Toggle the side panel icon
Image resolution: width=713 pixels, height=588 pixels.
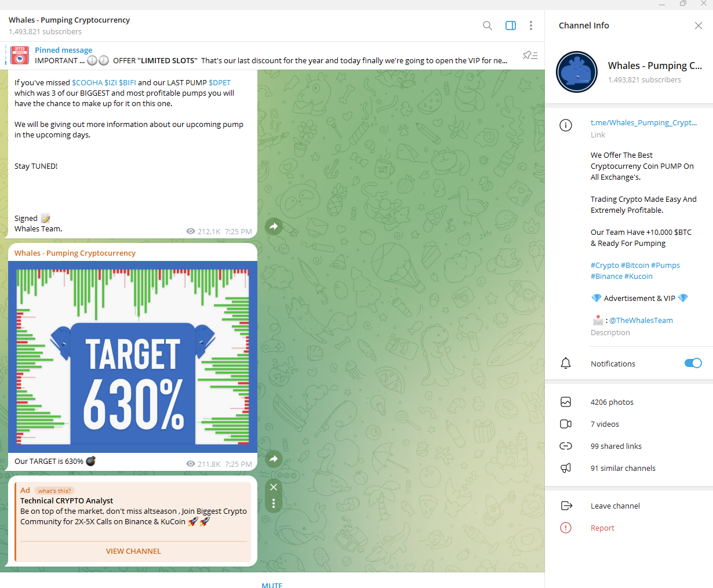[x=511, y=26]
